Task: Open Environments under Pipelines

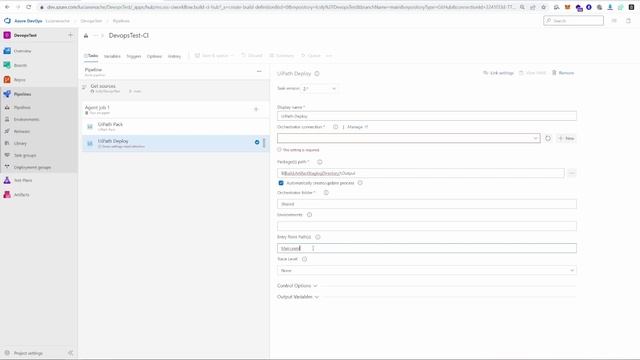Action: 26,119
